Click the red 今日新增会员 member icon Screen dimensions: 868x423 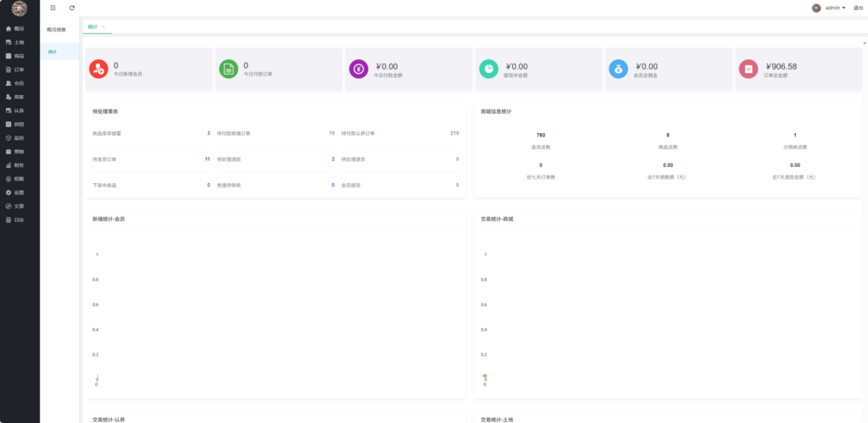(x=98, y=69)
